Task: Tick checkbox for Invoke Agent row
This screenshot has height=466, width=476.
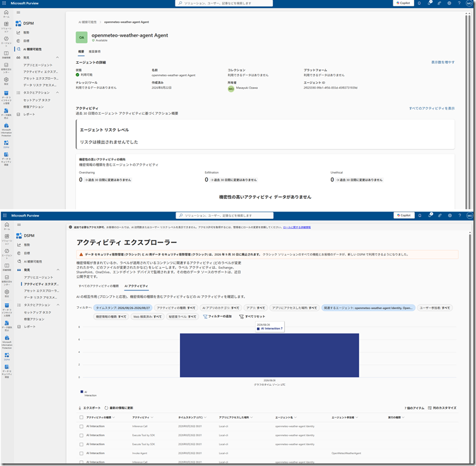Action: tap(81, 453)
